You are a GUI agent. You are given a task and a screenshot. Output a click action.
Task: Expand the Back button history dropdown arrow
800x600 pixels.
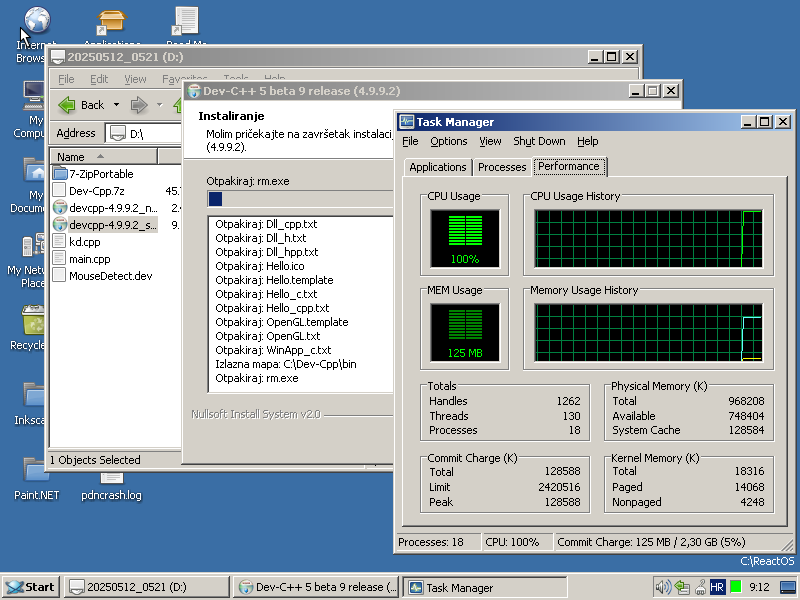[116, 105]
